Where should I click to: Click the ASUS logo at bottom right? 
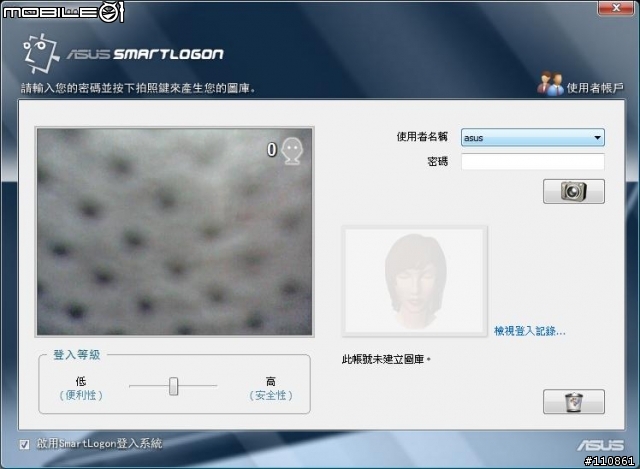pyautogui.click(x=600, y=445)
